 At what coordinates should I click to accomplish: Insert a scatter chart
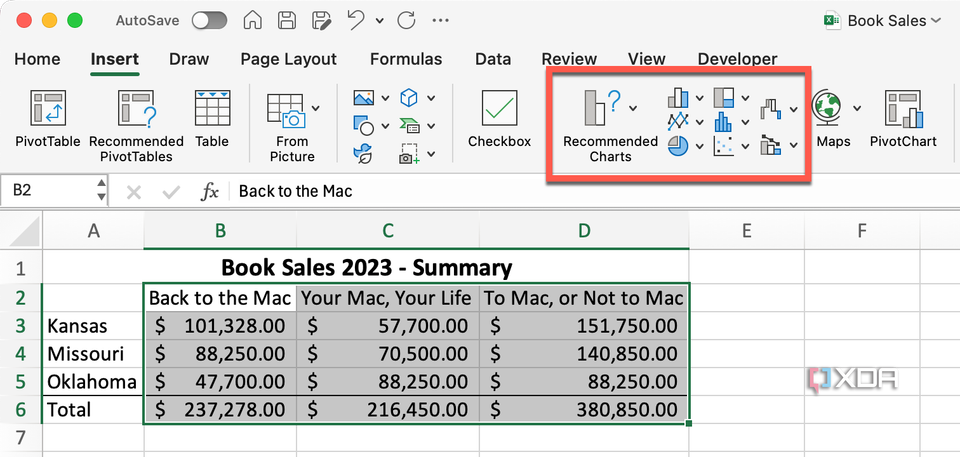click(724, 146)
